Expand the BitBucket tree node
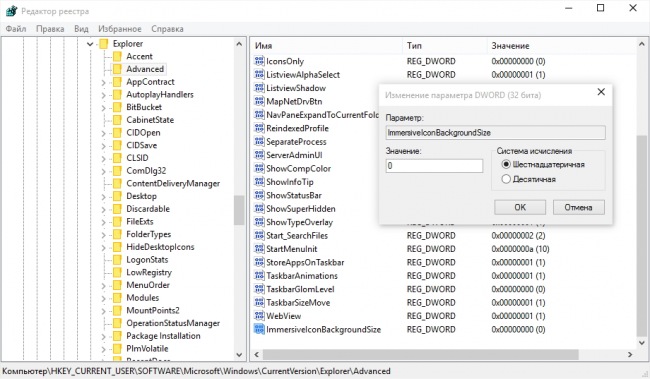Viewport: 650px width, 379px height. coord(104,107)
